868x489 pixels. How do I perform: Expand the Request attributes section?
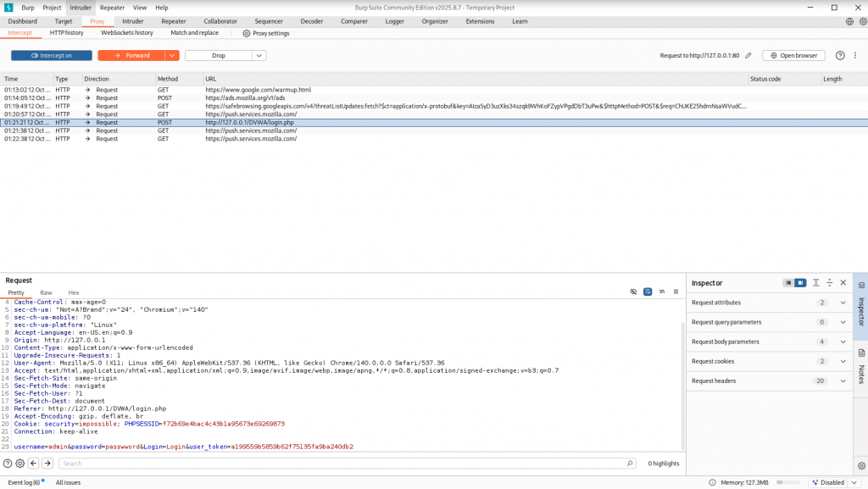(769, 303)
